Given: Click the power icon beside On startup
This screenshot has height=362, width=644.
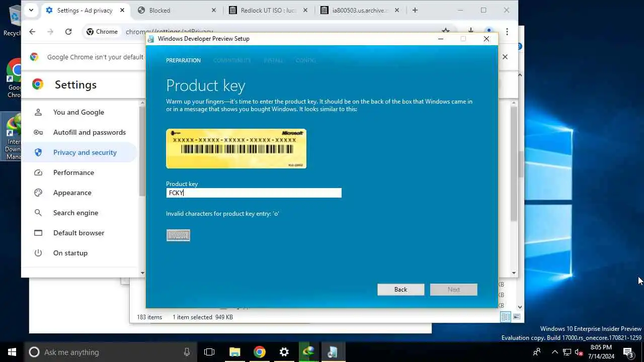Looking at the screenshot, I should pyautogui.click(x=38, y=253).
